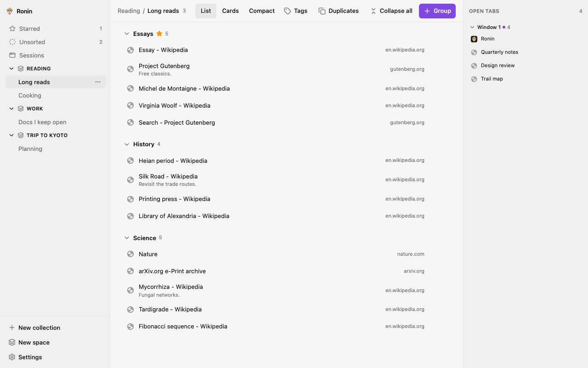Collapse the READING space in sidebar

[11, 69]
